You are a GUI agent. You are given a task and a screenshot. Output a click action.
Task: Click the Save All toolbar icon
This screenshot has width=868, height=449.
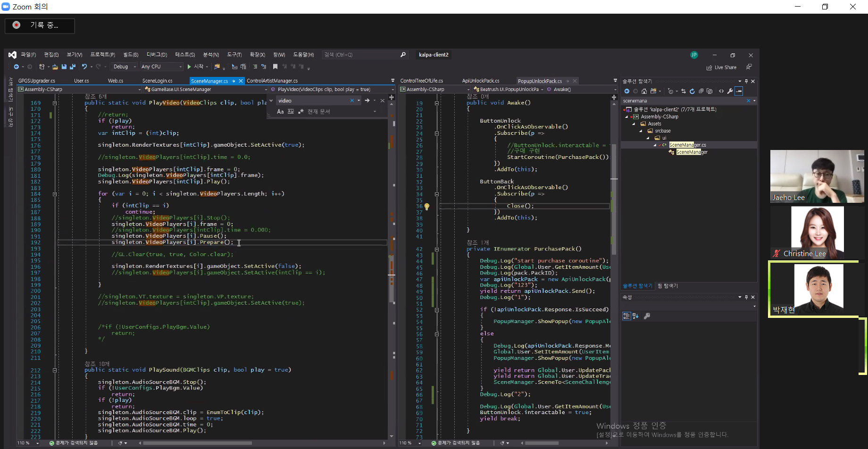click(72, 67)
